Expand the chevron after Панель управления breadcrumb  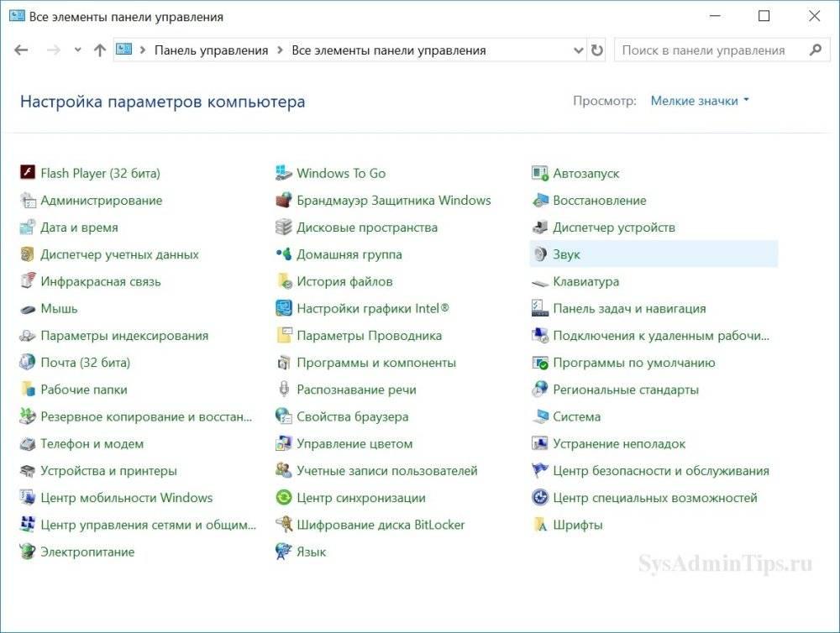[x=280, y=50]
